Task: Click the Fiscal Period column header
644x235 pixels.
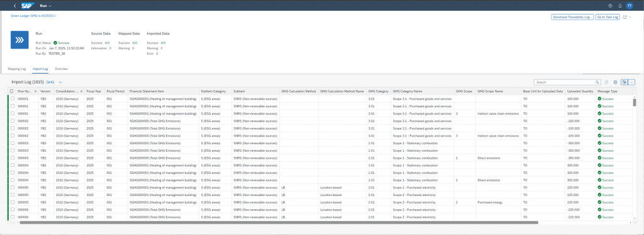Action: [x=116, y=91]
